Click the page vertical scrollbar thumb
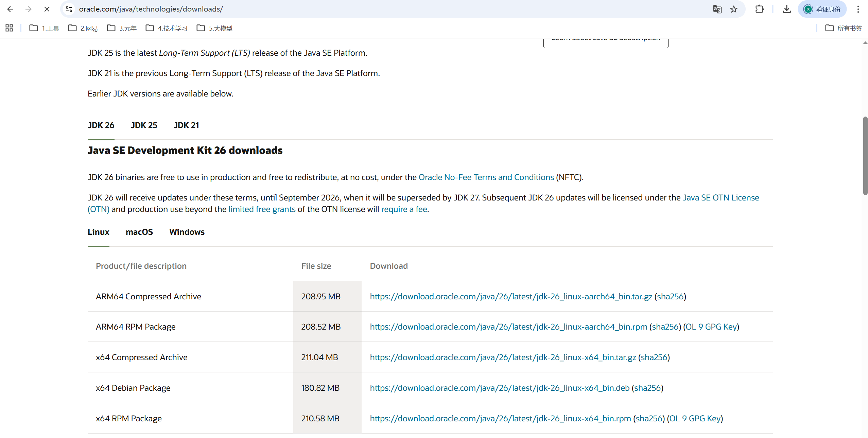The width and height of the screenshot is (868, 438). click(865, 156)
